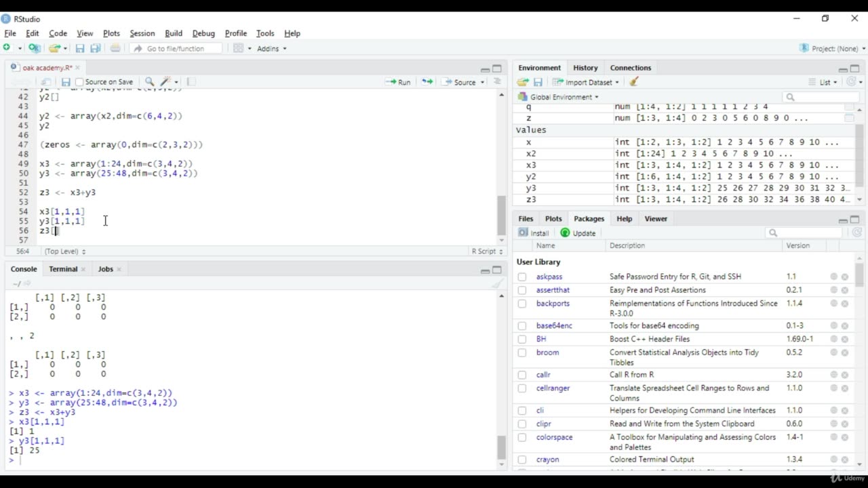Open the Source button dropdown arrow
The height and width of the screenshot is (488, 868).
click(x=483, y=82)
